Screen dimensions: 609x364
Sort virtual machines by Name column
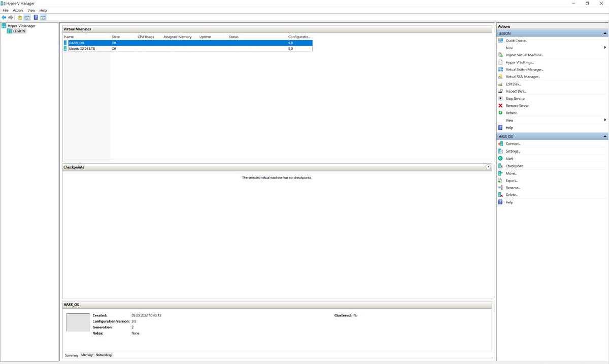click(86, 37)
